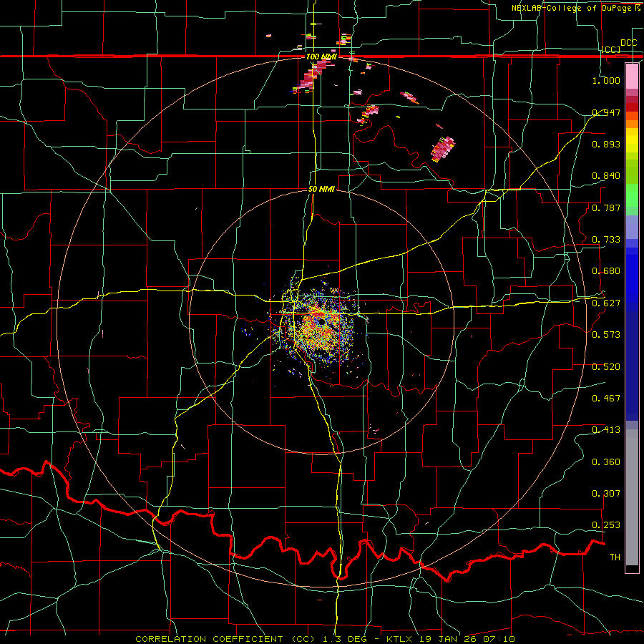Screen dimensions: 644x644
Task: Pick the gray band on the color bar
Action: 632,497
